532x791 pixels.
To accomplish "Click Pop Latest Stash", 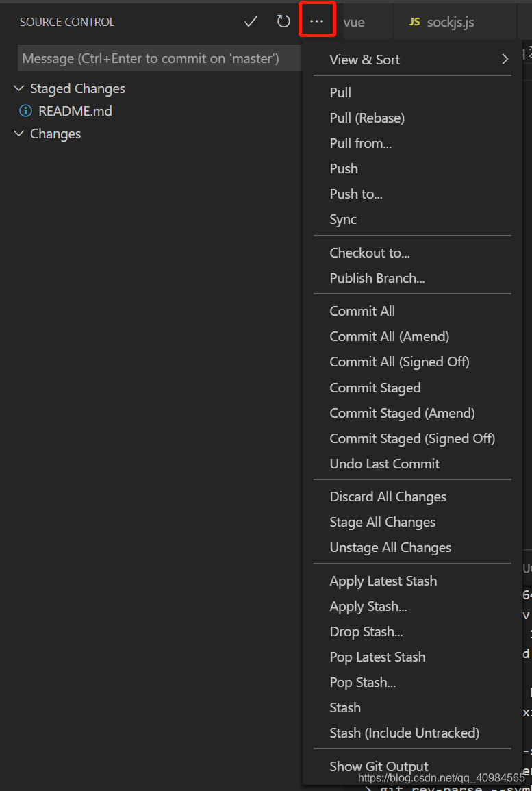I will 377,656.
